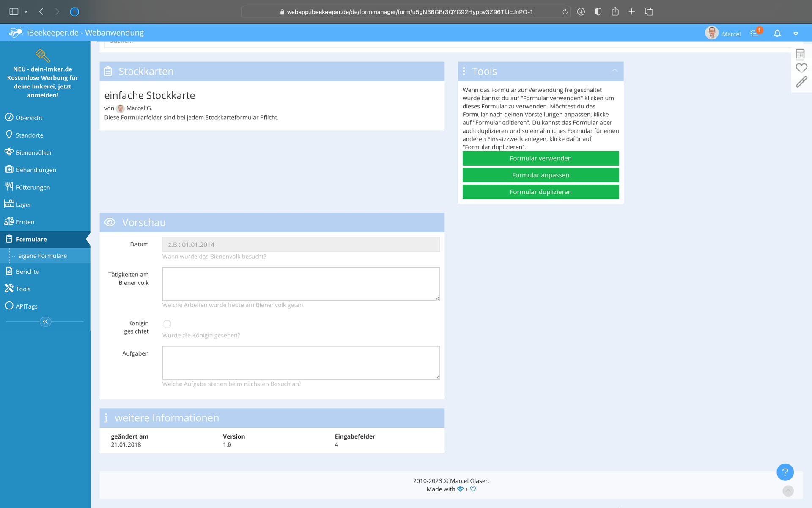Click the Übersicht gauge icon
This screenshot has height=508, width=812.
click(x=9, y=117)
